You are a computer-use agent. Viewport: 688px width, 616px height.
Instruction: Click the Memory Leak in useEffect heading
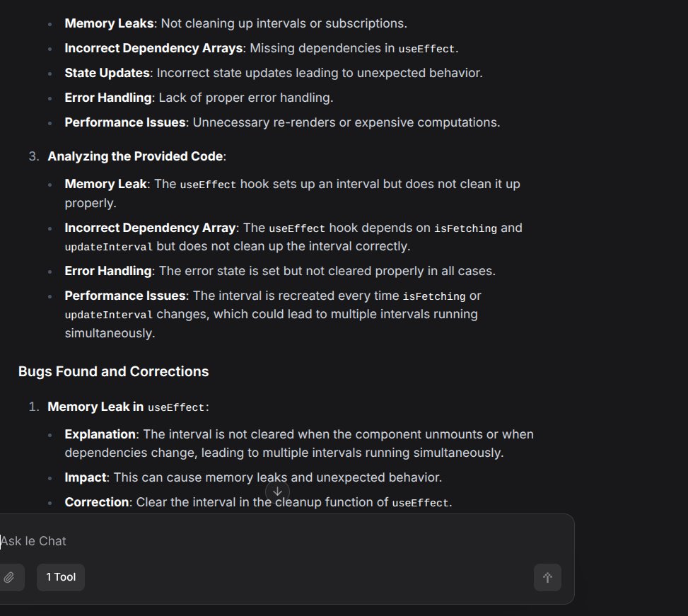tap(128, 407)
